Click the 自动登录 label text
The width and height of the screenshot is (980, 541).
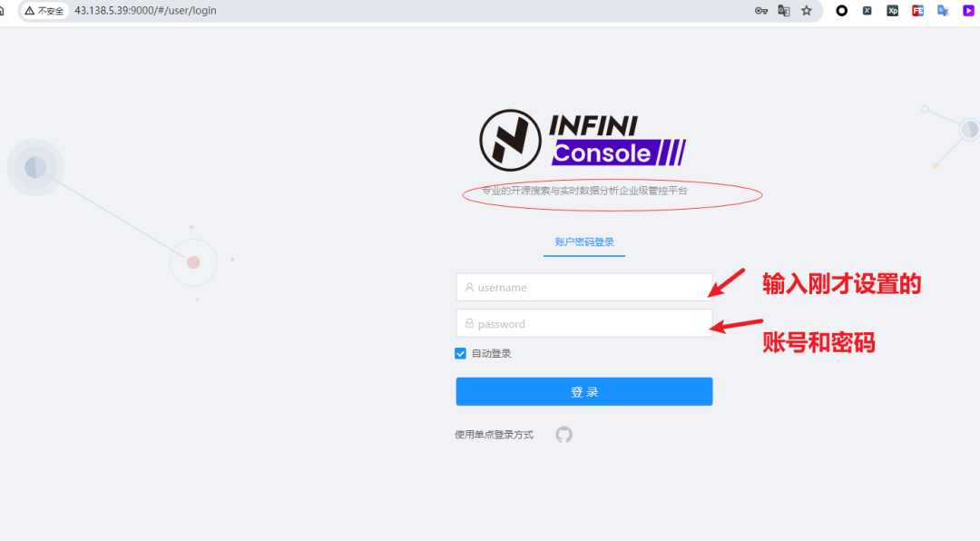coord(491,353)
